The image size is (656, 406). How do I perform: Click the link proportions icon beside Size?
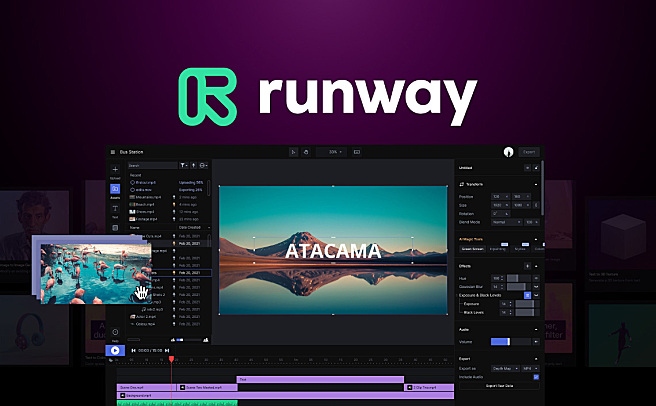point(537,205)
